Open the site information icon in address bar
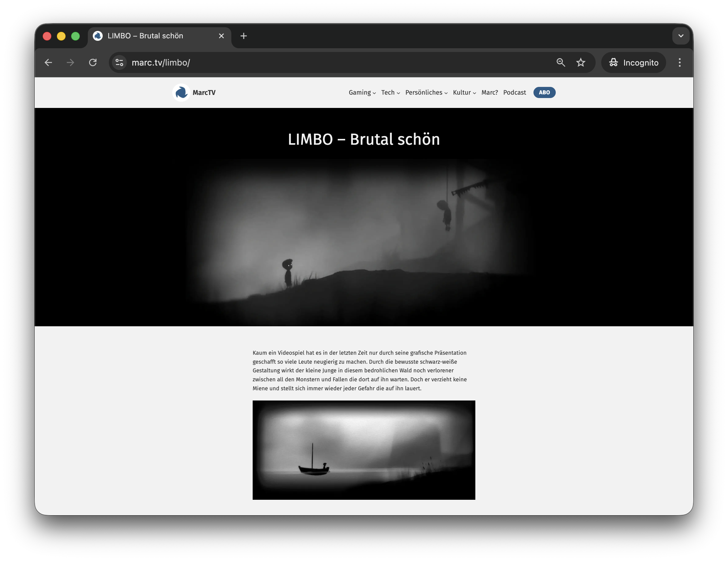 [119, 63]
